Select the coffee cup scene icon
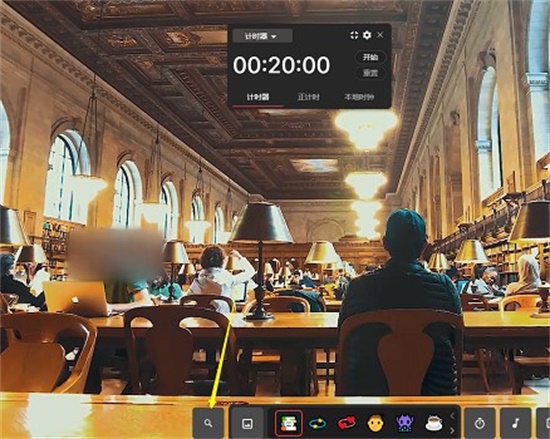This screenshot has height=439, width=550. click(434, 424)
